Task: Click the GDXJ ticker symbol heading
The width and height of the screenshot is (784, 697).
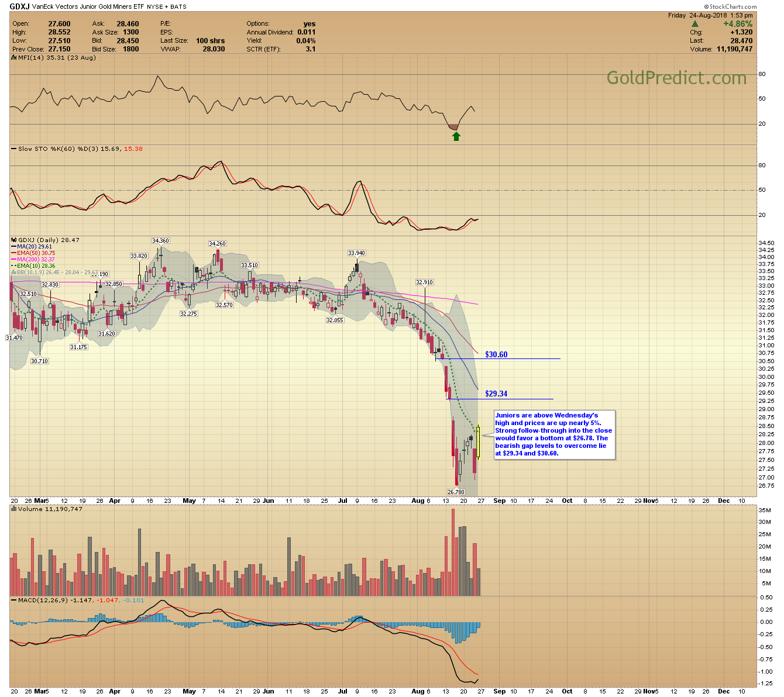Action: [x=20, y=6]
